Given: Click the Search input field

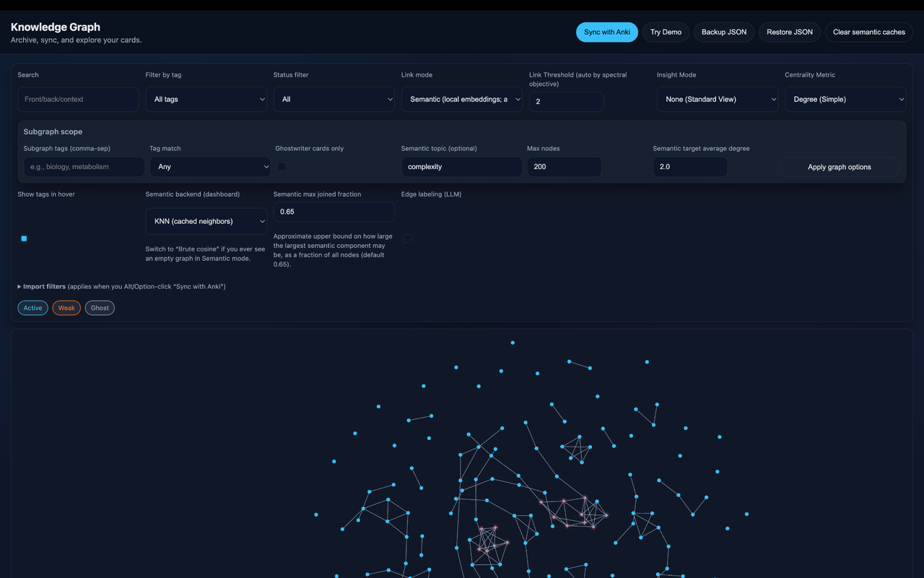Looking at the screenshot, I should [78, 100].
